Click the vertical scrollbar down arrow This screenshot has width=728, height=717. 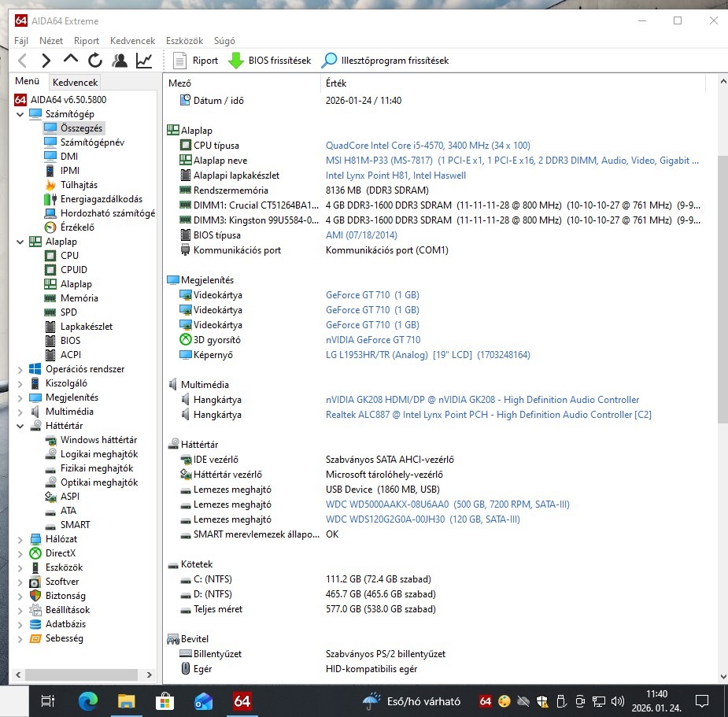coord(722,675)
